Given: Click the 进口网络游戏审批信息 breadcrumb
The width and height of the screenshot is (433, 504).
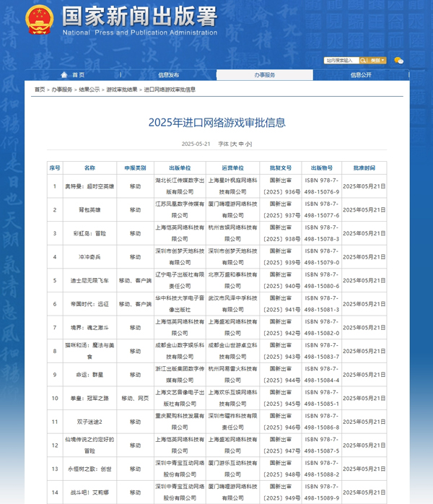Looking at the screenshot, I should tap(170, 90).
